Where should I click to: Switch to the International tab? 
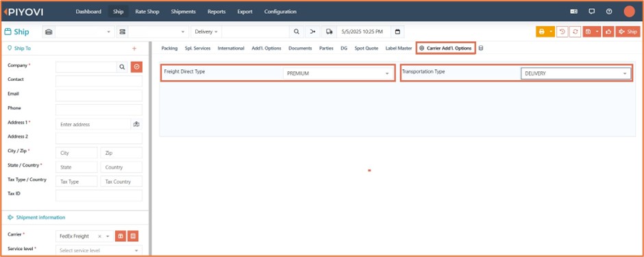pos(231,48)
